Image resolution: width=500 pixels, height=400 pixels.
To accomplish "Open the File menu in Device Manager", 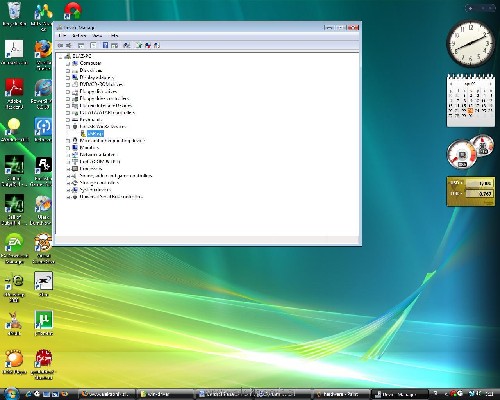I will (62, 35).
